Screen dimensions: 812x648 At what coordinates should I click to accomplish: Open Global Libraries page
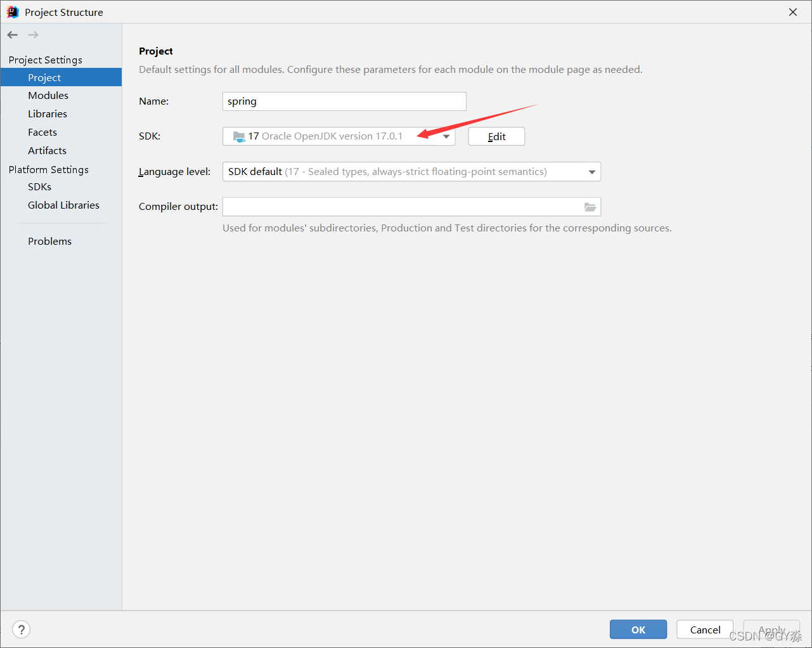pos(63,205)
